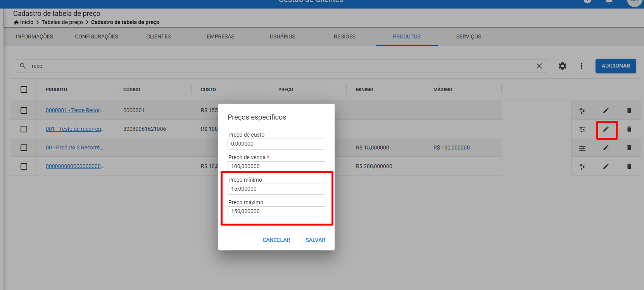Edit the 000000000000000000 row with the pencil
The image size is (644, 290).
click(606, 167)
